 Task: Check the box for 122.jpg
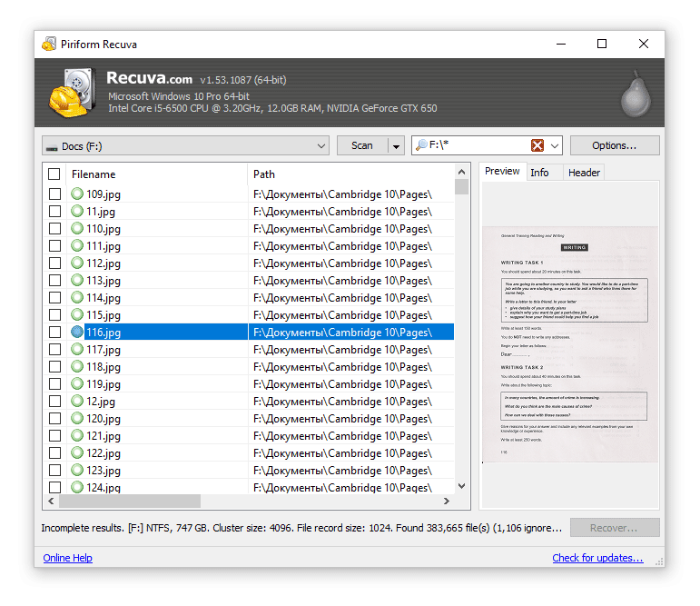pyautogui.click(x=54, y=452)
